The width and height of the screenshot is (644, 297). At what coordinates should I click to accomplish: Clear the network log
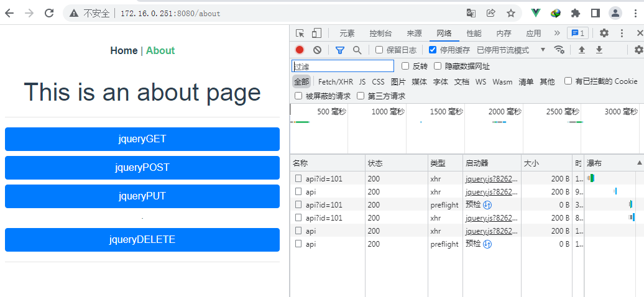[x=317, y=50]
